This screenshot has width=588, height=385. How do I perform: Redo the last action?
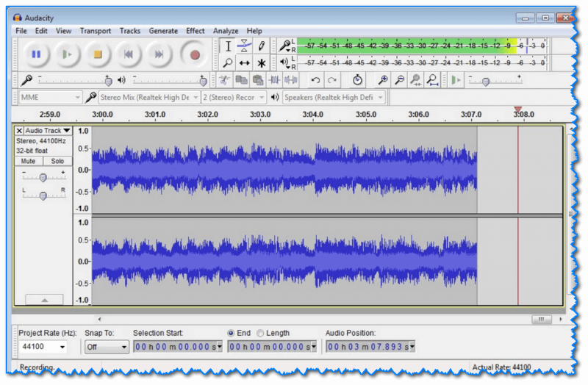click(x=332, y=80)
